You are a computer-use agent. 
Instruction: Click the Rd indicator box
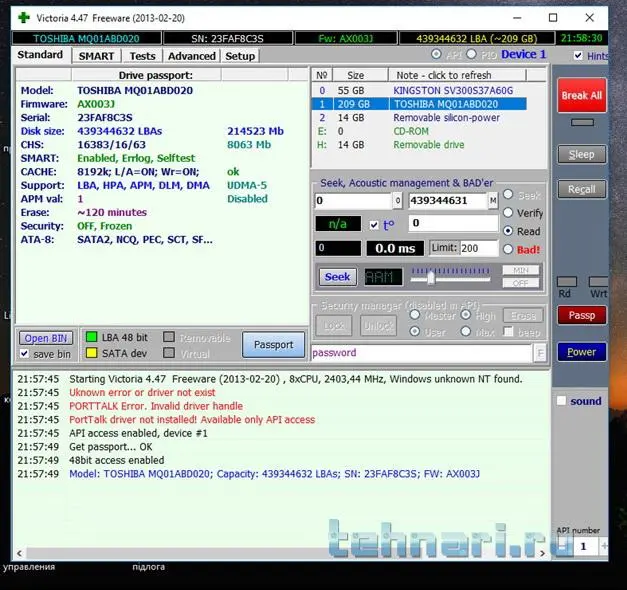(x=566, y=281)
